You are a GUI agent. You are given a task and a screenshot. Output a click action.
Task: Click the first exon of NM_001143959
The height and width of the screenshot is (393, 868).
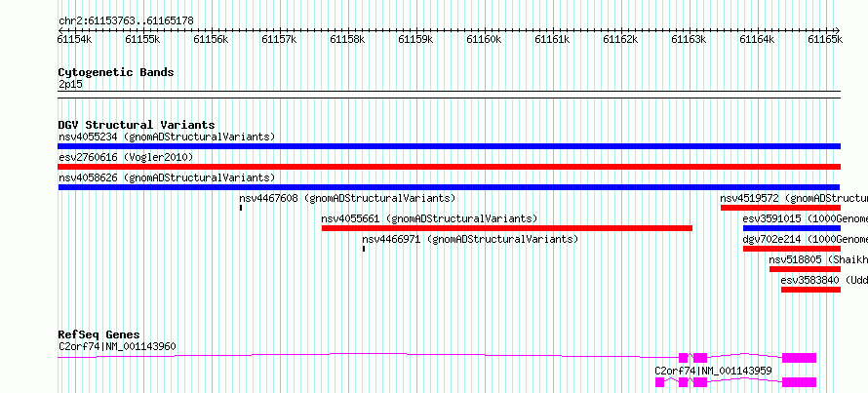tap(659, 382)
